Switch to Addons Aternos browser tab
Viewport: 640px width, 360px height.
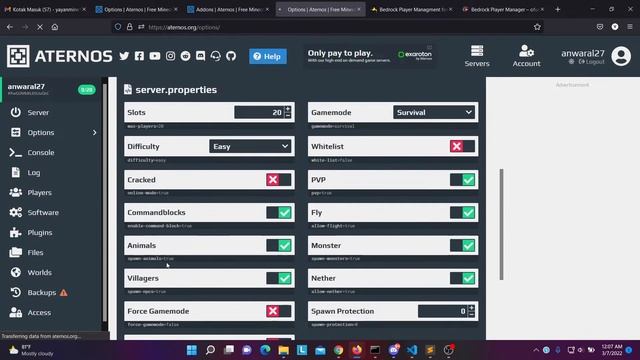click(x=229, y=9)
